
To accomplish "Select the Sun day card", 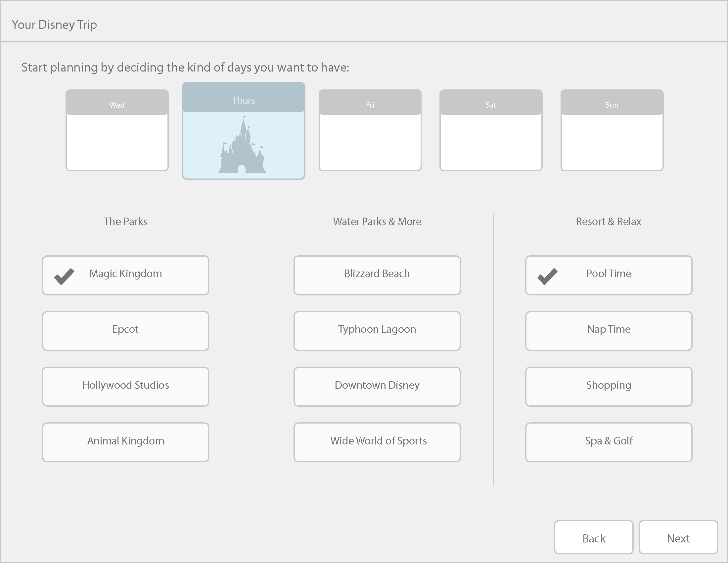I will (x=612, y=130).
